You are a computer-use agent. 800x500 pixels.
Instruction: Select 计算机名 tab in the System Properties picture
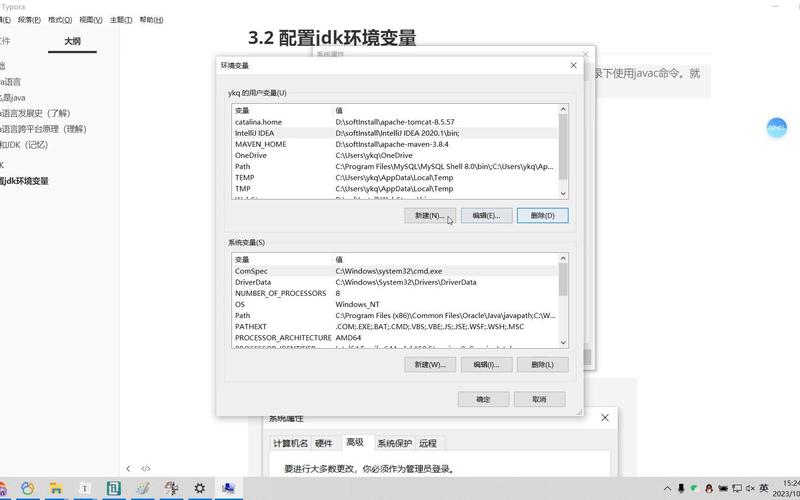point(290,443)
